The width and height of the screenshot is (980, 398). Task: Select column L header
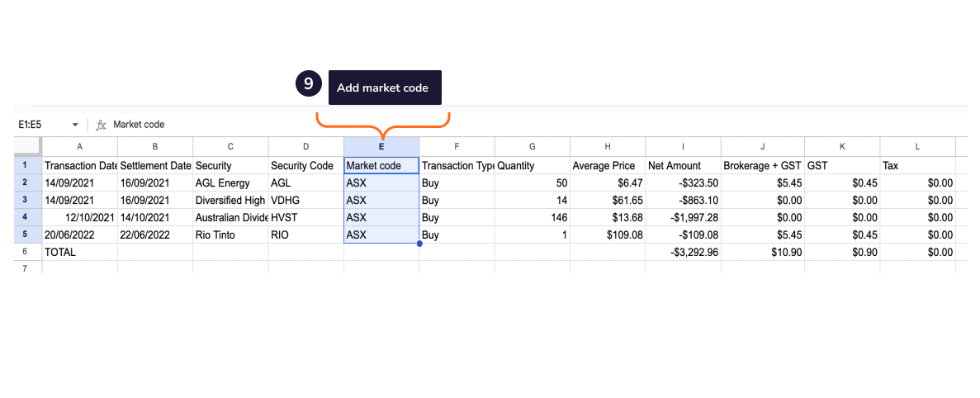tap(917, 146)
